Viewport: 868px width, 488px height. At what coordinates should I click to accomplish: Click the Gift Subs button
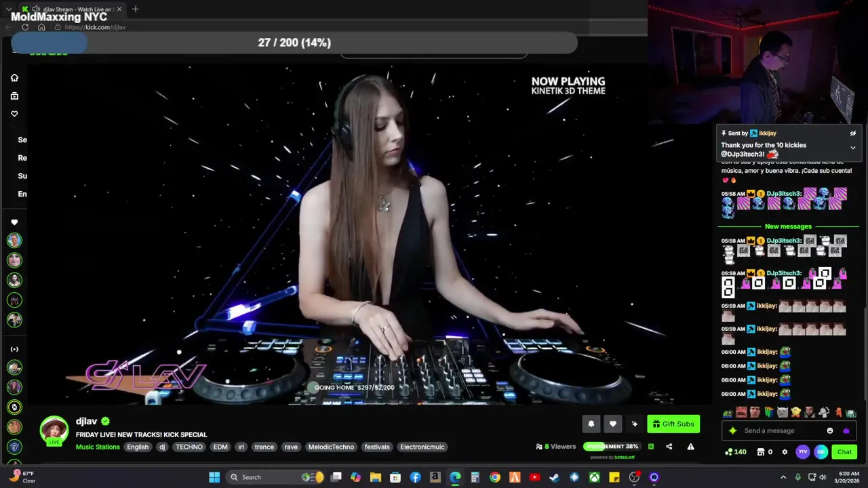[x=673, y=424]
